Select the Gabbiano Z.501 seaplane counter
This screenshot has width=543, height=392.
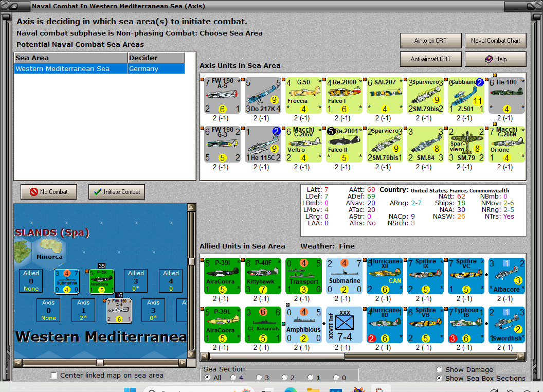(466, 96)
